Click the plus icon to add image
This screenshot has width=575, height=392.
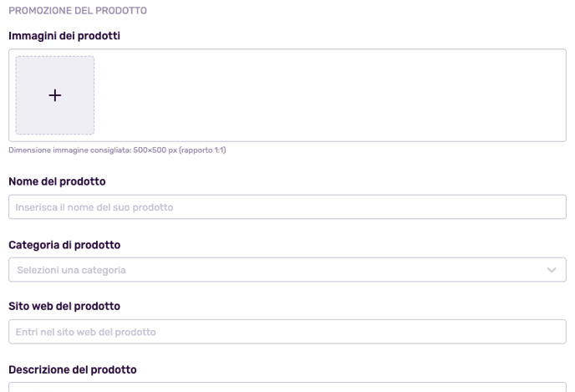coord(55,95)
